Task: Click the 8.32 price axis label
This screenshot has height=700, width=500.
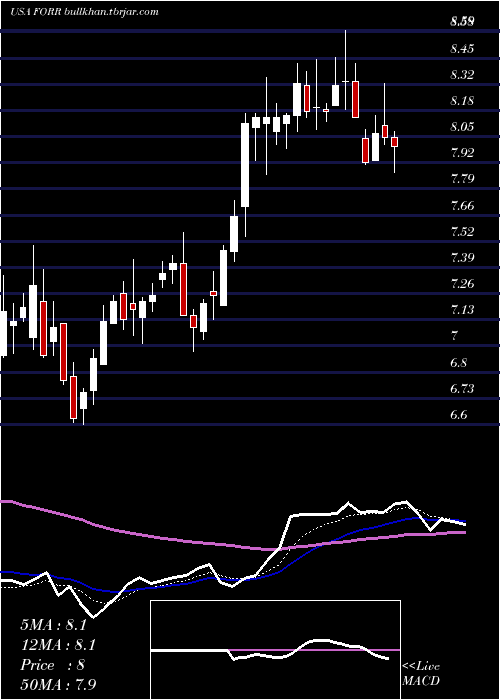Action: click(462, 75)
